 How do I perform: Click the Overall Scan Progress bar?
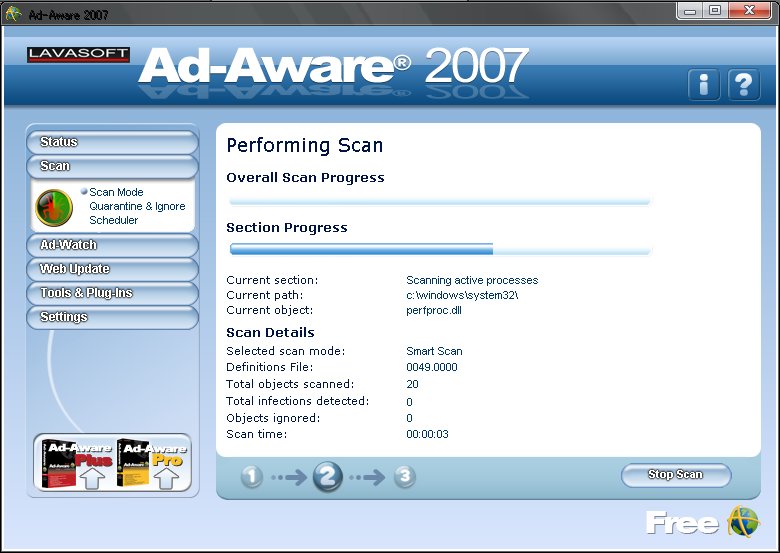pos(440,201)
